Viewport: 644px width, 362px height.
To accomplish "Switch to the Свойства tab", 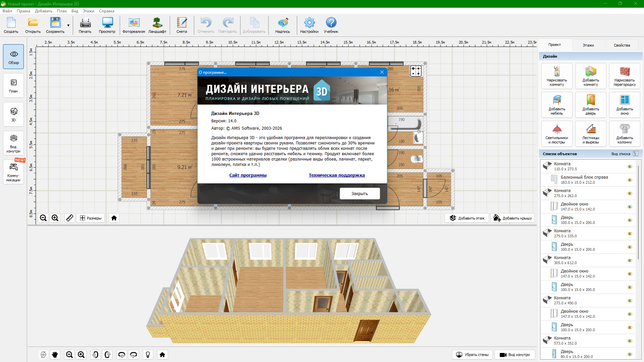I will pos(622,45).
